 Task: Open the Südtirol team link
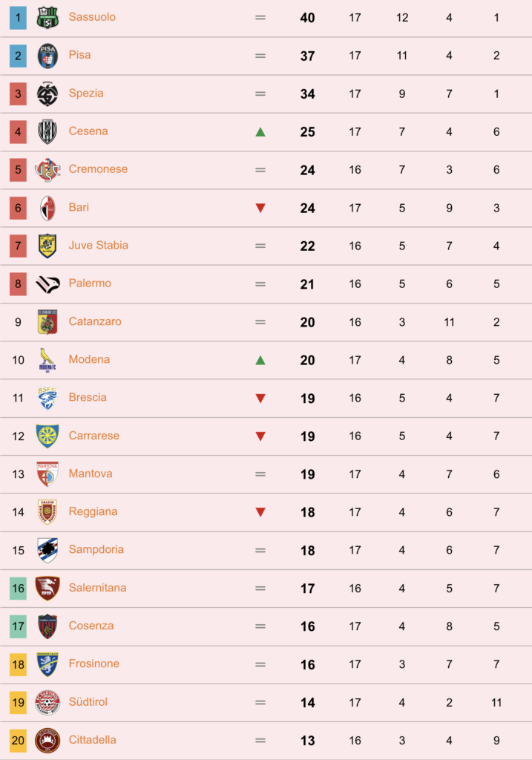88,702
